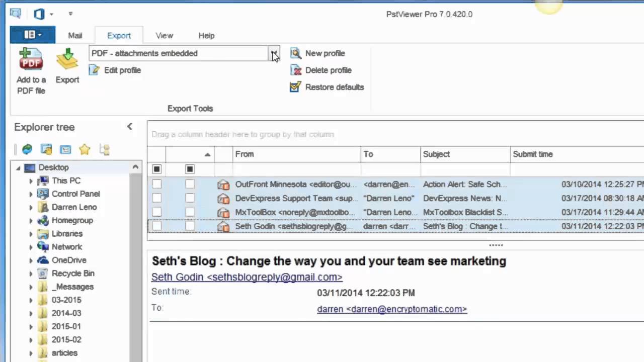The width and height of the screenshot is (644, 362).
Task: Sort by the Subject column header
Action: 465,154
